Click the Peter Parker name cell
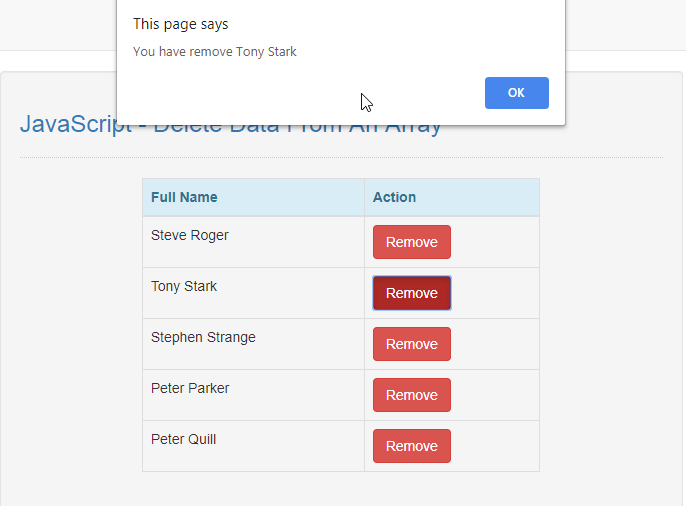This screenshot has width=686, height=506. [190, 389]
